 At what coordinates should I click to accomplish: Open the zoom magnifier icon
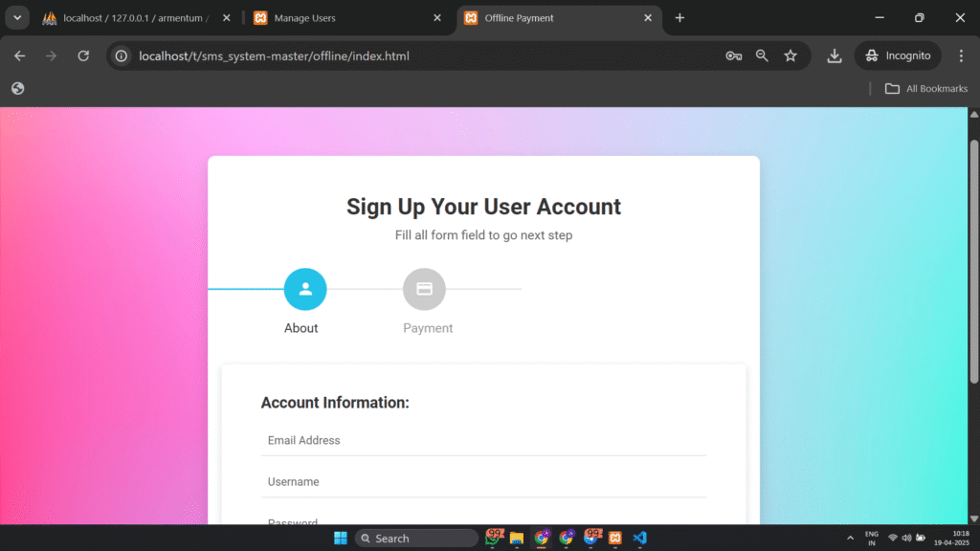pyautogui.click(x=762, y=55)
